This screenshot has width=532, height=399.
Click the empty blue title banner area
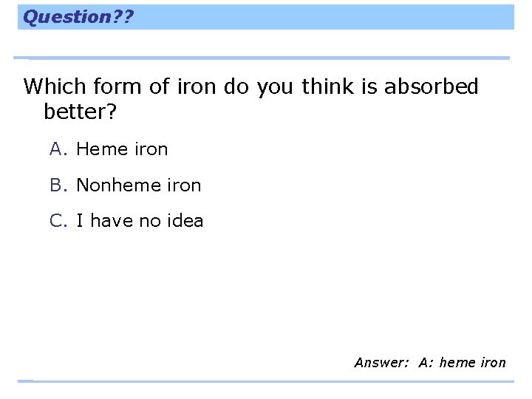point(325,16)
